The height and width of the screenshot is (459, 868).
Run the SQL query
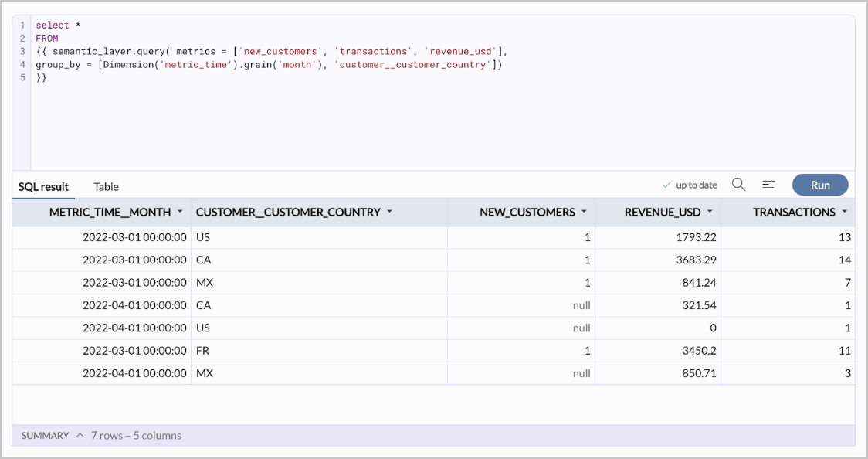click(820, 185)
